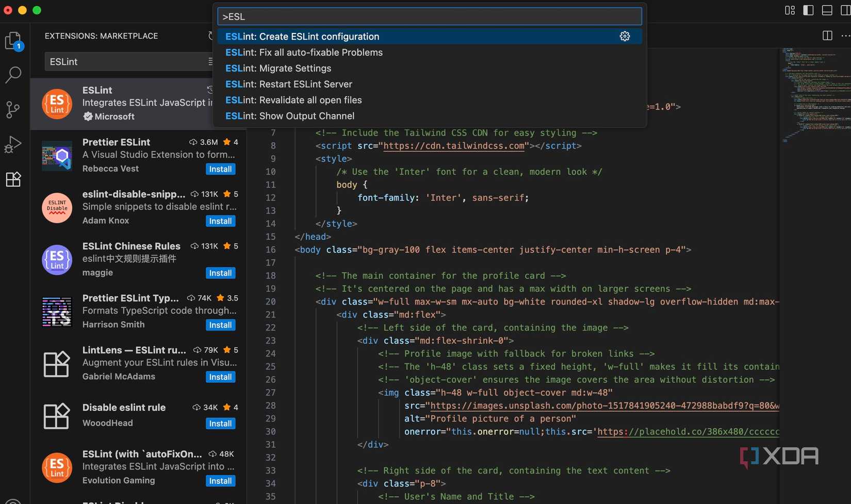The height and width of the screenshot is (504, 851).
Task: Choose ESLint: Restart ESLint Server command
Action: (x=288, y=84)
